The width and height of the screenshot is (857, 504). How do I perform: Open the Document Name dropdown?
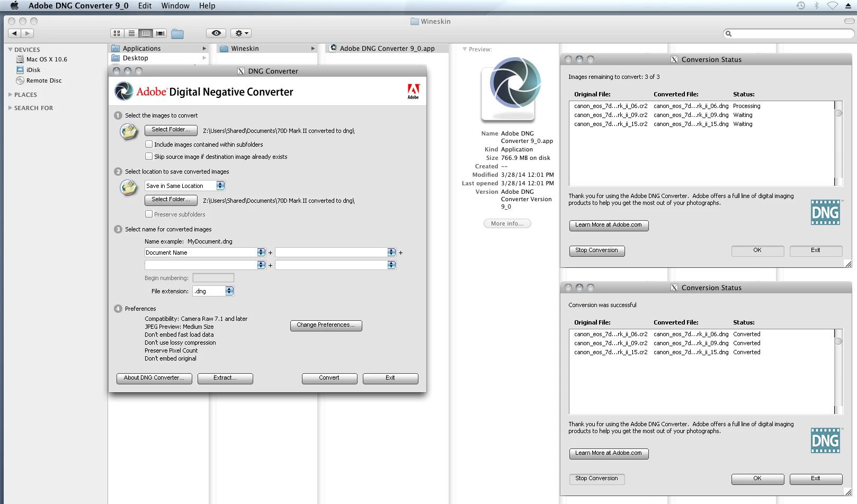click(x=205, y=253)
